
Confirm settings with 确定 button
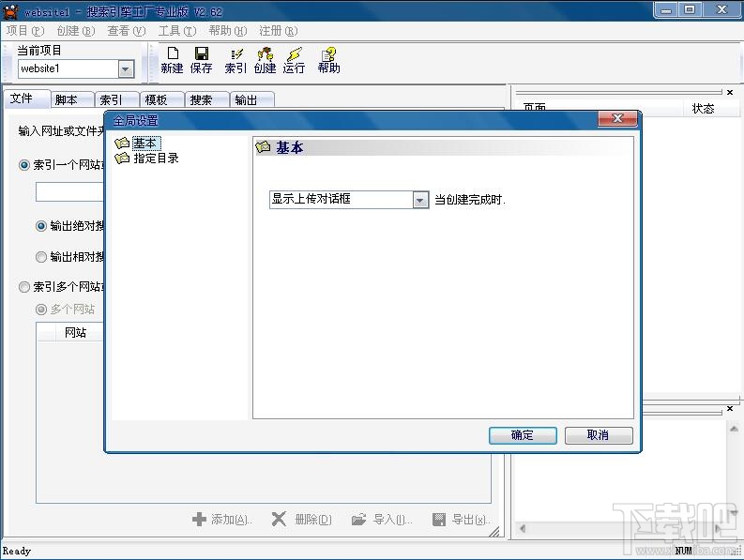[523, 435]
